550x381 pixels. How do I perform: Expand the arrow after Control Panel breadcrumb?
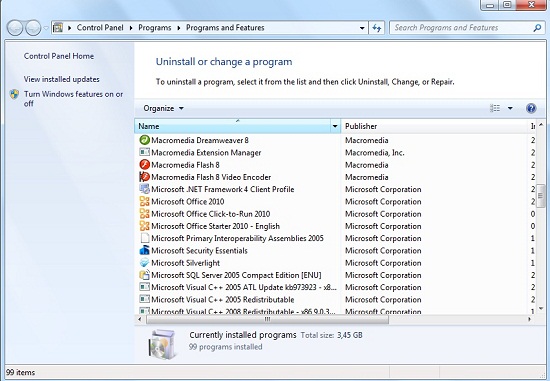click(131, 28)
